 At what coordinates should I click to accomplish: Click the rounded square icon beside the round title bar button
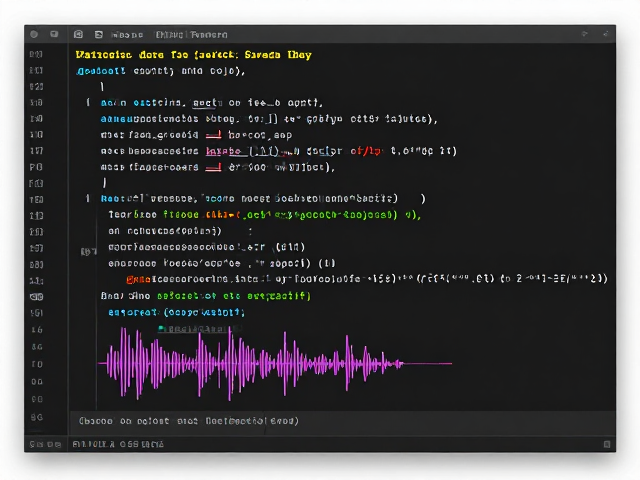coord(54,34)
